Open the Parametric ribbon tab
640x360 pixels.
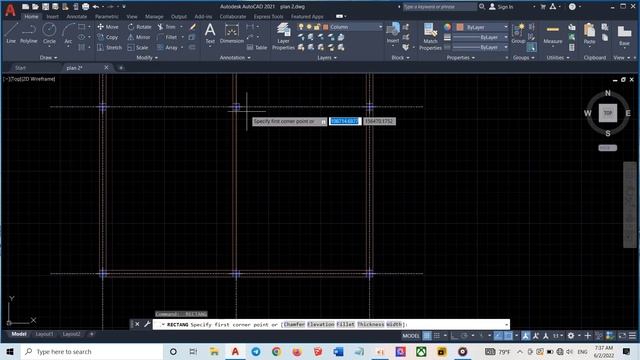pyautogui.click(x=107, y=17)
